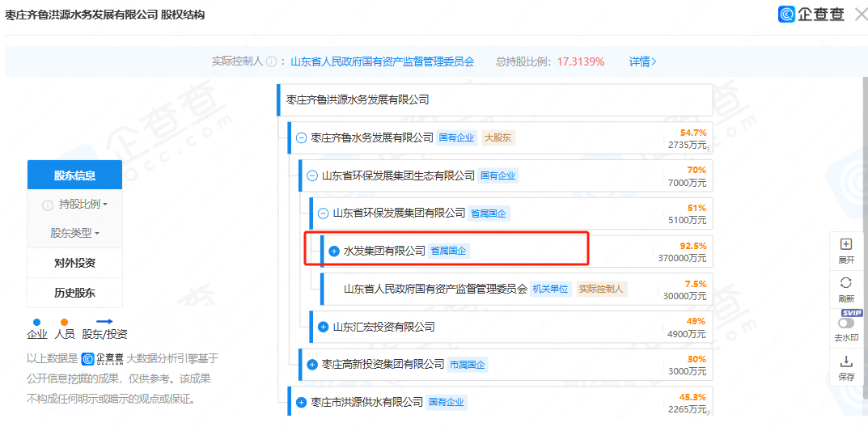
Task: Click 30000万元 capital amount
Action: [684, 296]
